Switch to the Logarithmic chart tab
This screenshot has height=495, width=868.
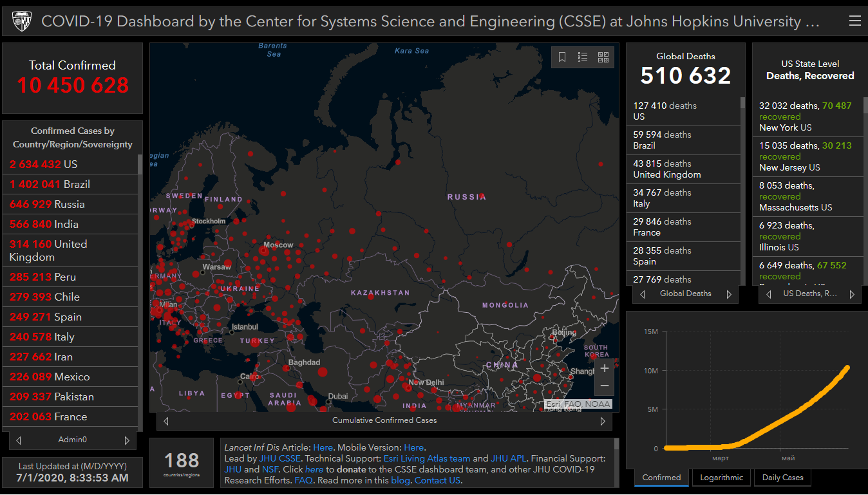point(721,478)
